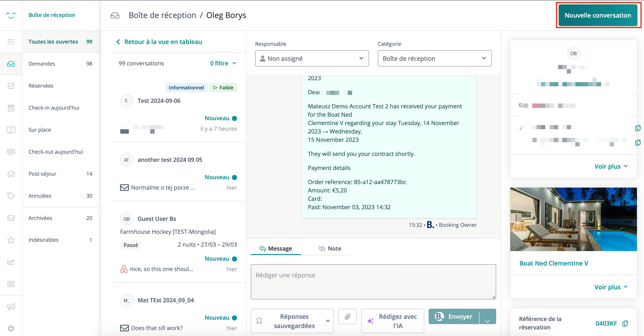Open the star reviews icon in sidebar
Image resolution: width=644 pixels, height=336 pixels.
pyautogui.click(x=11, y=240)
